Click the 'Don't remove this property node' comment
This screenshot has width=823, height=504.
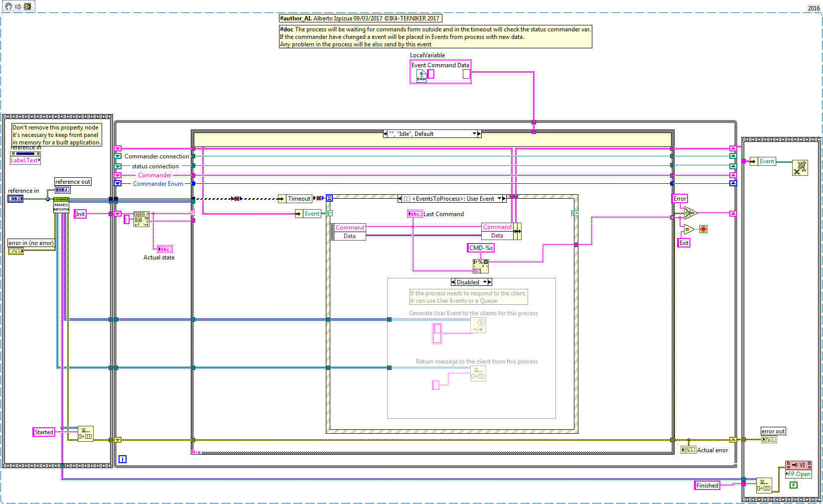56,134
